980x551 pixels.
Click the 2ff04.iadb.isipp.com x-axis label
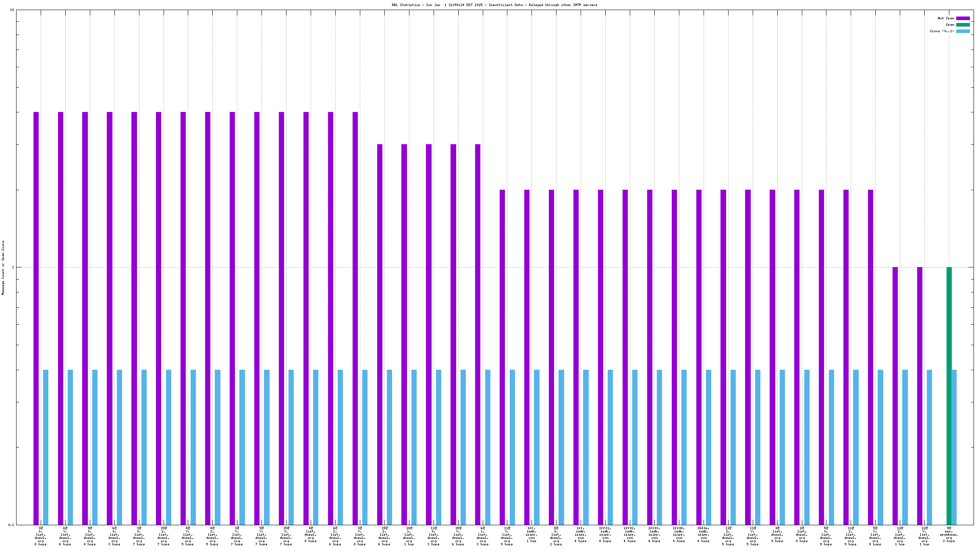pos(679,535)
